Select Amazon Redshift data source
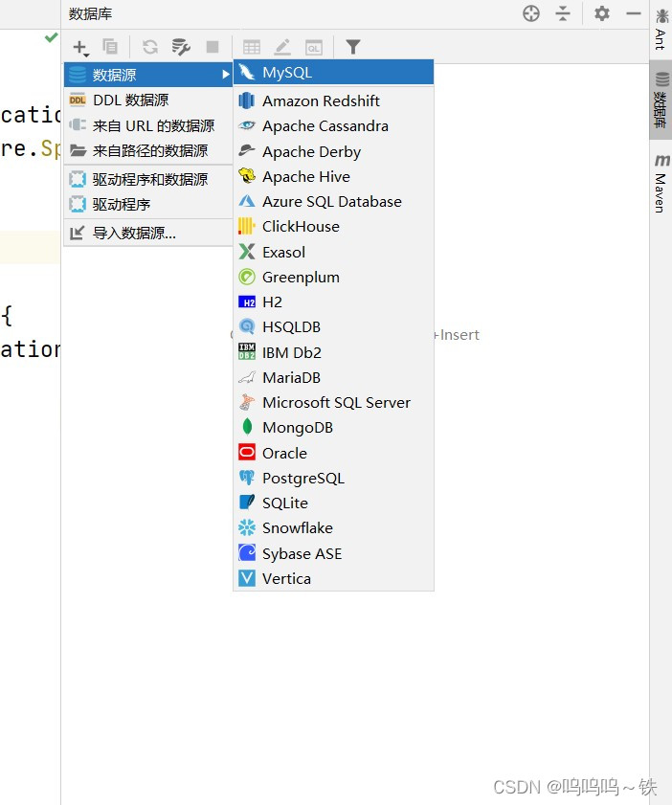 point(334,101)
